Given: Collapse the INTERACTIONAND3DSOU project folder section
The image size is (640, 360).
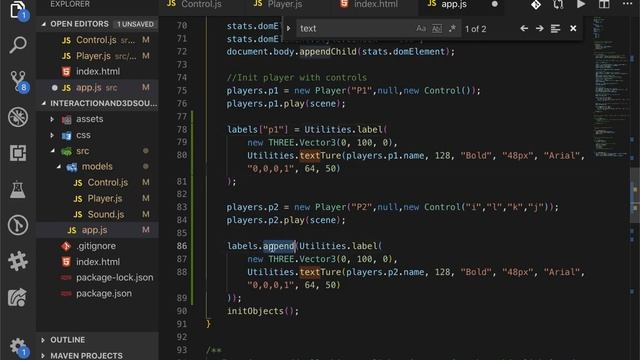Looking at the screenshot, I should pos(44,103).
